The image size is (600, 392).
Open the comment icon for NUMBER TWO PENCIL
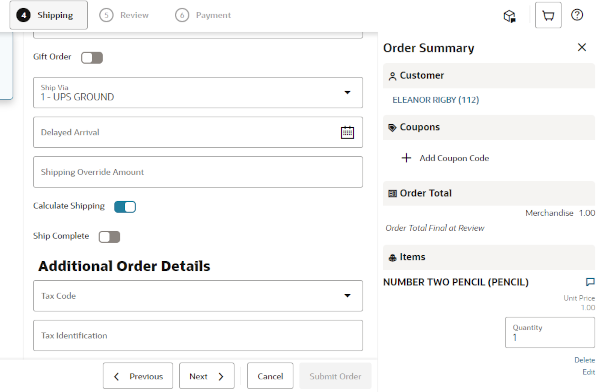tap(590, 282)
